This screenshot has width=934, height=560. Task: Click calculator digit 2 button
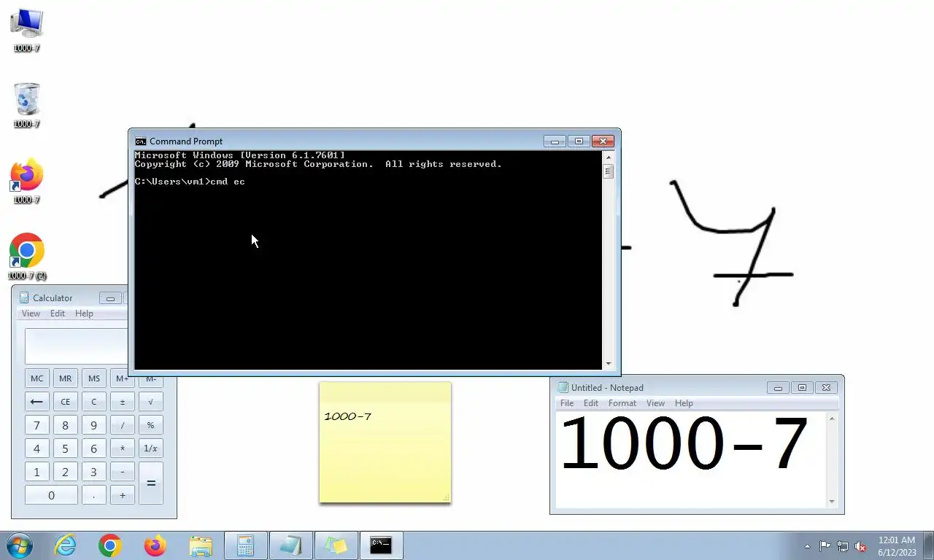point(65,472)
